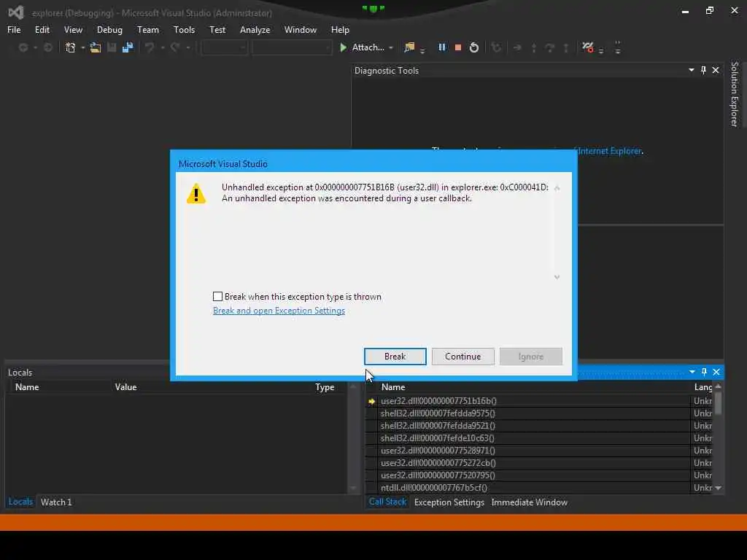Click the Continue button in dialog
The width and height of the screenshot is (747, 560).
462,356
